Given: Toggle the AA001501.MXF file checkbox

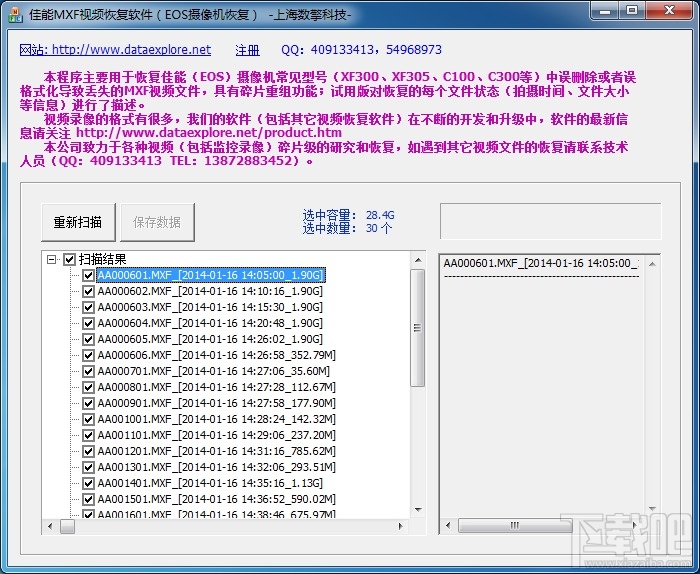Looking at the screenshot, I should (88, 499).
